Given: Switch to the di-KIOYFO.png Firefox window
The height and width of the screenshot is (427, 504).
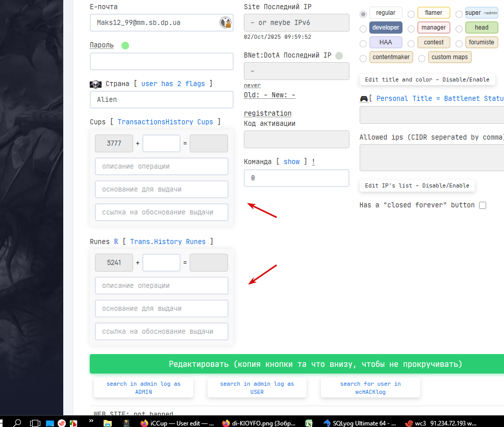Looking at the screenshot, I should (259, 423).
